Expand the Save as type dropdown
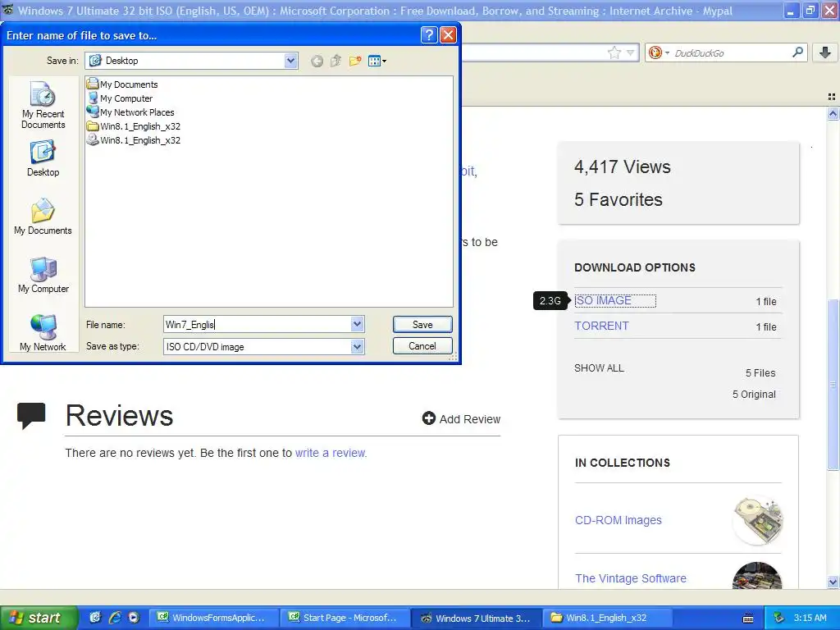The height and width of the screenshot is (630, 840). [358, 347]
